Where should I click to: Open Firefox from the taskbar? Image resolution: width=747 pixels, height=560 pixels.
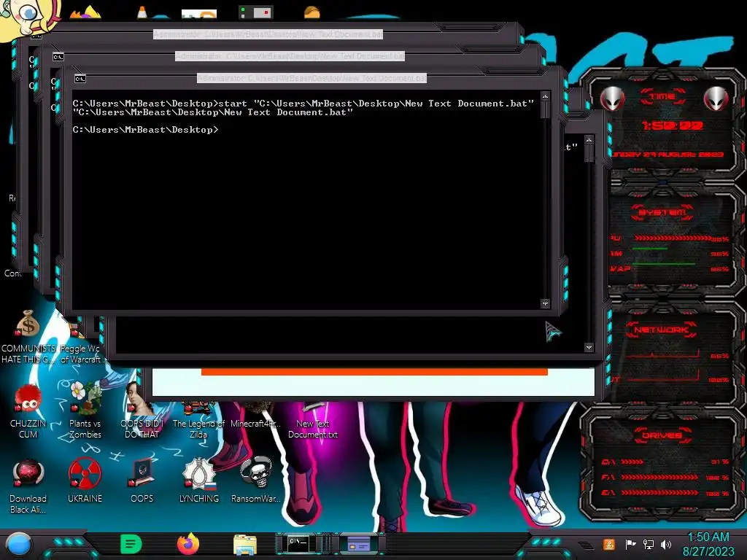click(x=188, y=543)
